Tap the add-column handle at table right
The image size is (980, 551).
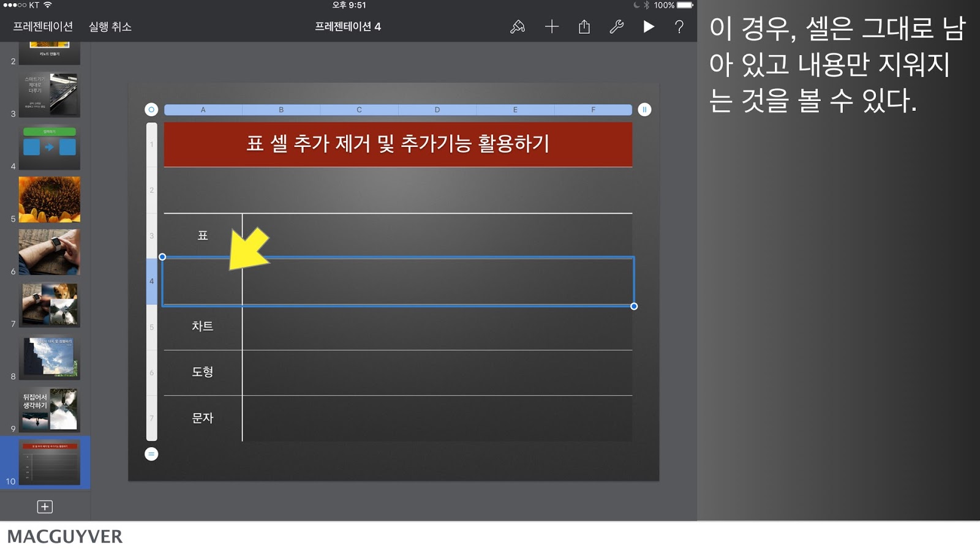point(644,110)
